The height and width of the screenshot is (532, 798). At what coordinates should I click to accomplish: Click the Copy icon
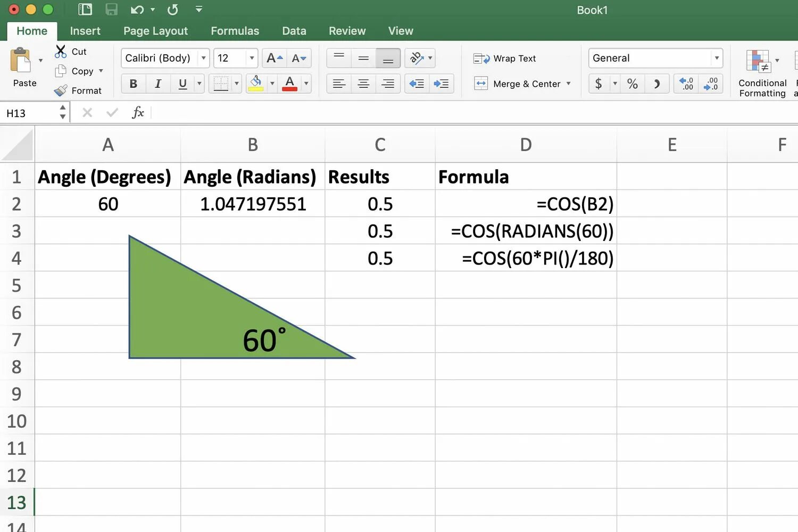[x=61, y=71]
